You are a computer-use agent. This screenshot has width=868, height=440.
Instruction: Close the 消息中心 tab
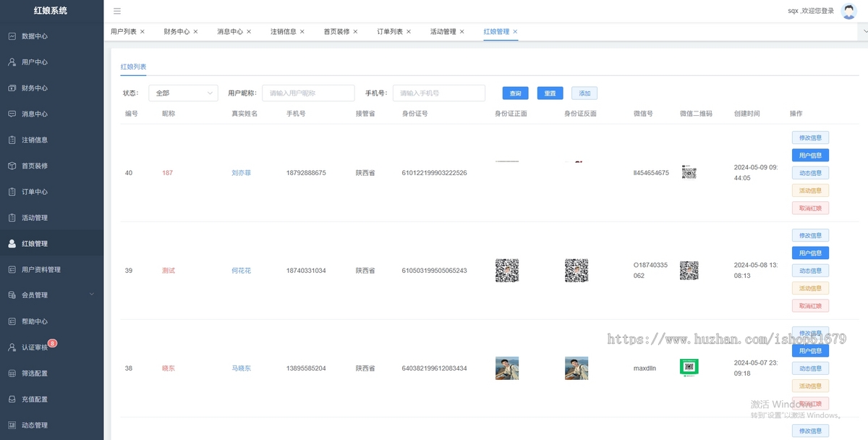[249, 32]
